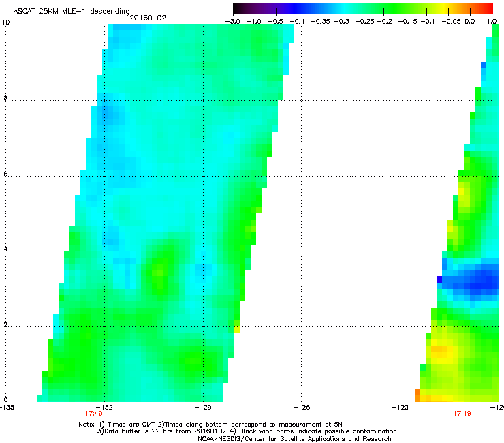Click the longitude label -129
The height and width of the screenshot is (443, 504).
pyautogui.click(x=203, y=408)
